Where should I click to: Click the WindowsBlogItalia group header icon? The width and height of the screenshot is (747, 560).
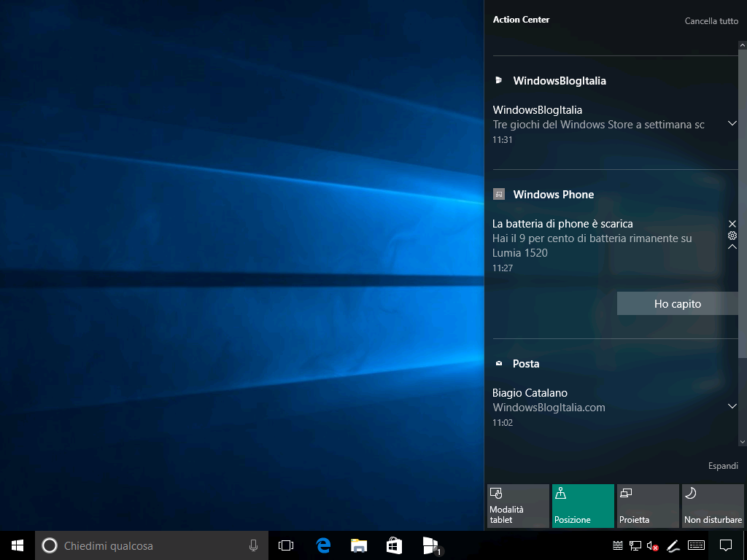tap(499, 80)
